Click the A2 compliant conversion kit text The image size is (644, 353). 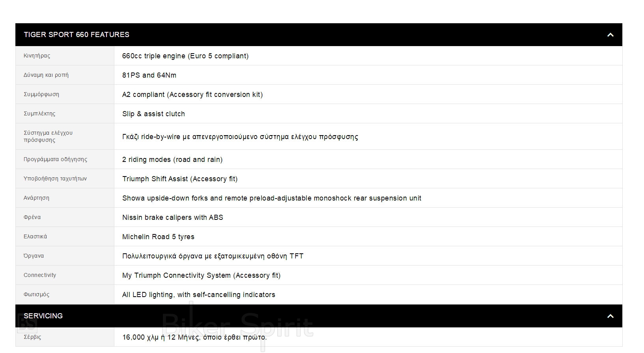tap(192, 95)
